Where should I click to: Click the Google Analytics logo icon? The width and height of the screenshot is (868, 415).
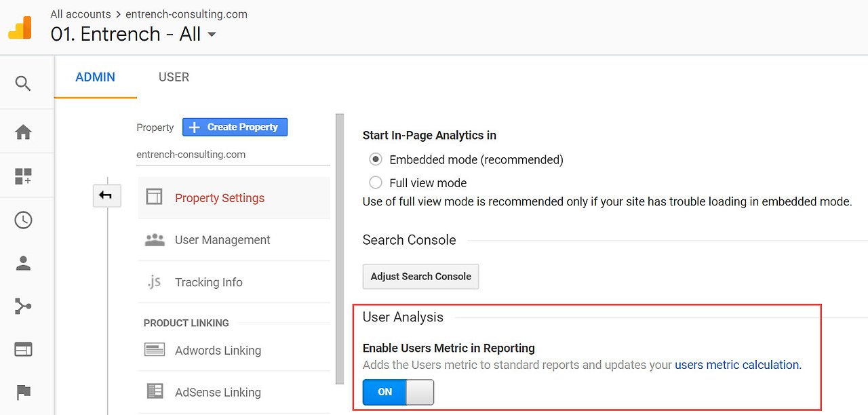(x=20, y=27)
